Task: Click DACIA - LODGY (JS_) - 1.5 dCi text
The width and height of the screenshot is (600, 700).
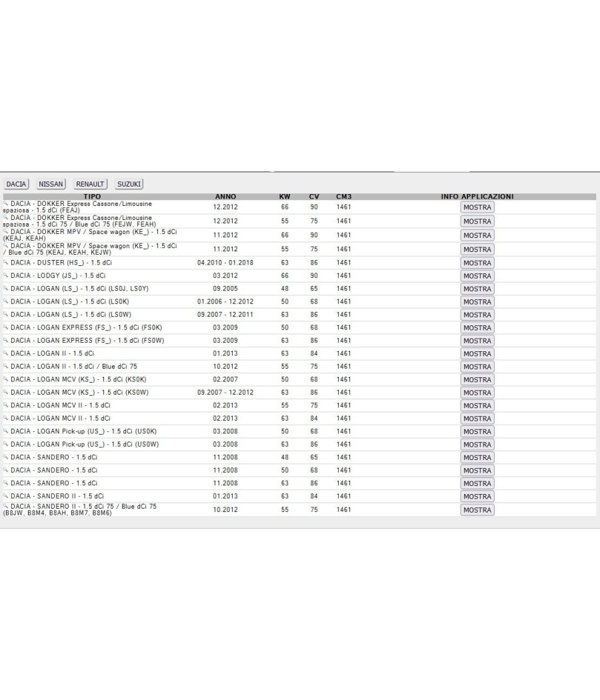Action: (x=58, y=275)
